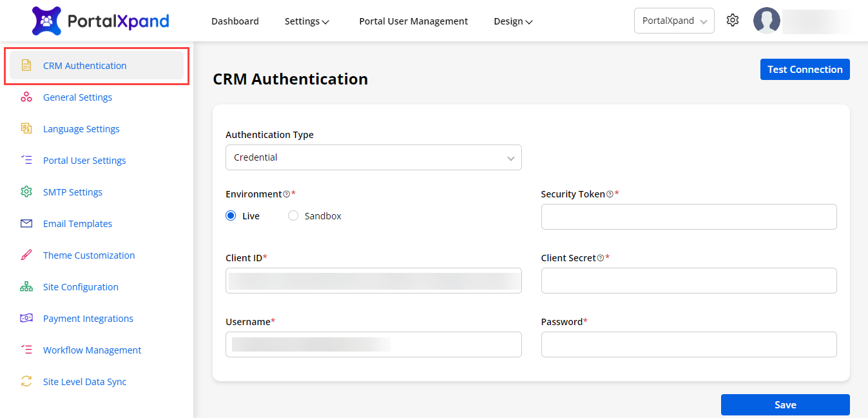Click into the Security Token input field
868x418 pixels.
(688, 217)
